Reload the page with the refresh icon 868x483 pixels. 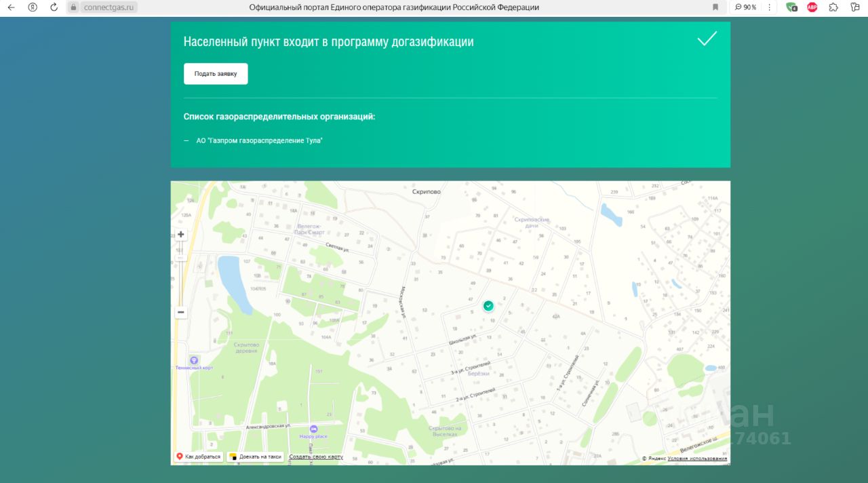(54, 7)
